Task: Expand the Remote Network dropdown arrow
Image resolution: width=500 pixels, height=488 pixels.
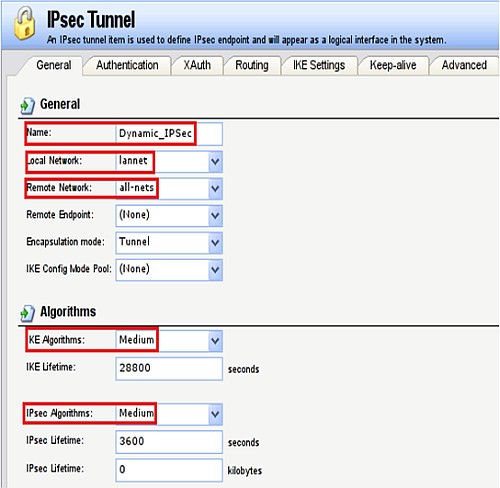Action: coord(215,189)
